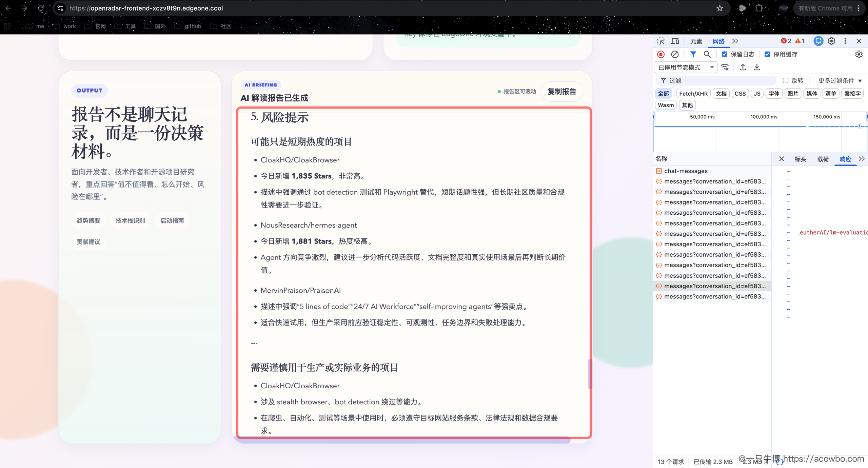This screenshot has width=868, height=468.
Task: Expand more detail tabs chevron next to 响应
Action: [x=862, y=159]
